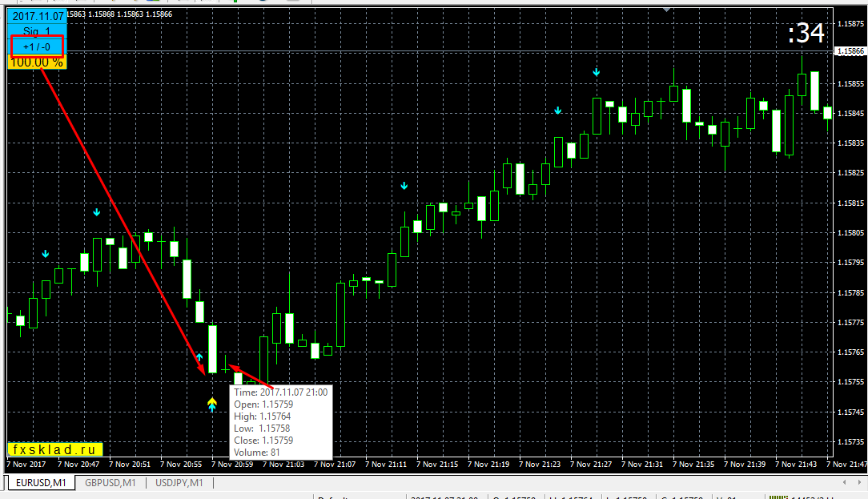868x499 pixels.
Task: Click the '+1 / -0' win/loss counter
Action: pos(37,47)
